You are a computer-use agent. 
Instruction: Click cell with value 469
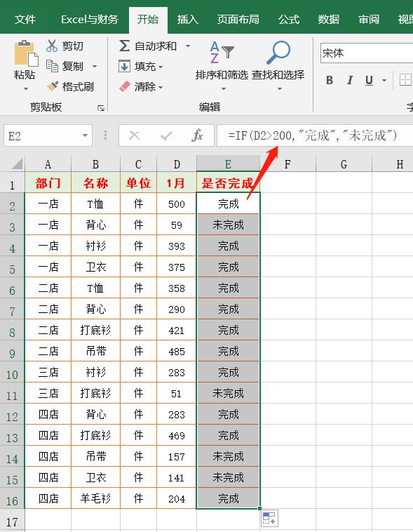(x=177, y=435)
